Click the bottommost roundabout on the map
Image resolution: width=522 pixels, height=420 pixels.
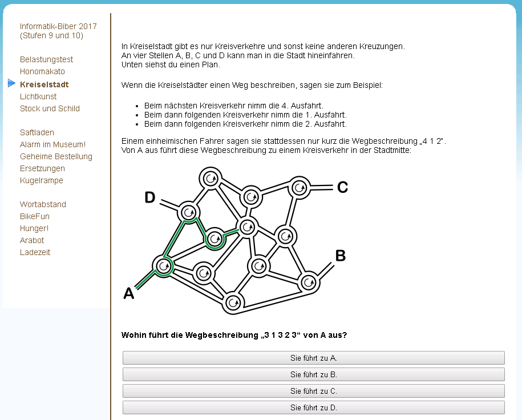(x=233, y=303)
